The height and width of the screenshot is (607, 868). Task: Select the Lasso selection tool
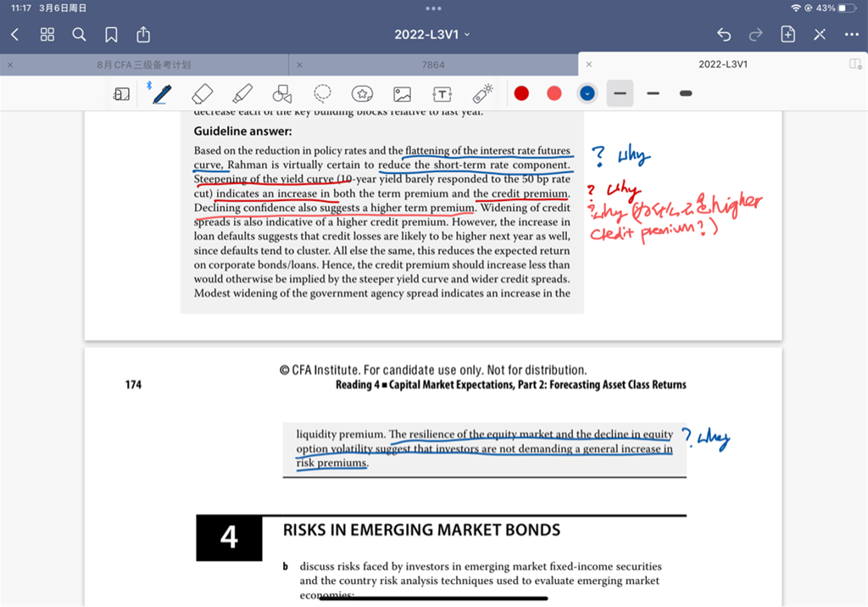point(323,93)
